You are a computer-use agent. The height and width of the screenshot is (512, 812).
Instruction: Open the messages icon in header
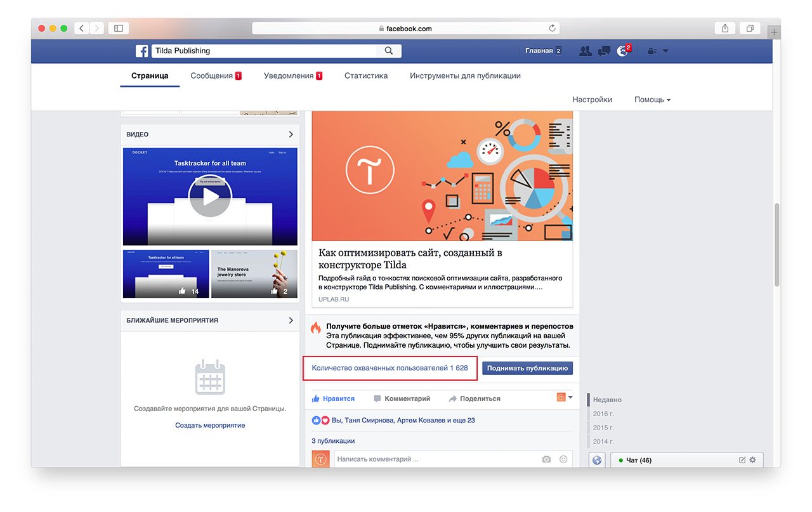tap(604, 51)
